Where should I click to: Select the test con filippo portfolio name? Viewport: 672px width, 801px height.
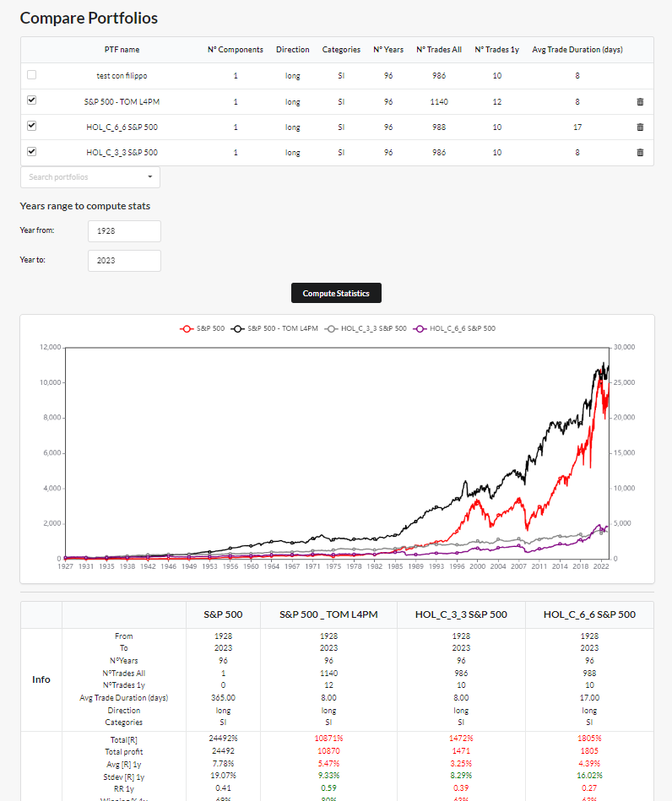122,75
